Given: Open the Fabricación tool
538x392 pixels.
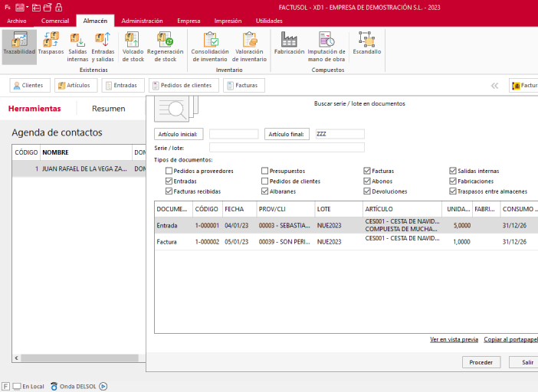Looking at the screenshot, I should tap(289, 44).
